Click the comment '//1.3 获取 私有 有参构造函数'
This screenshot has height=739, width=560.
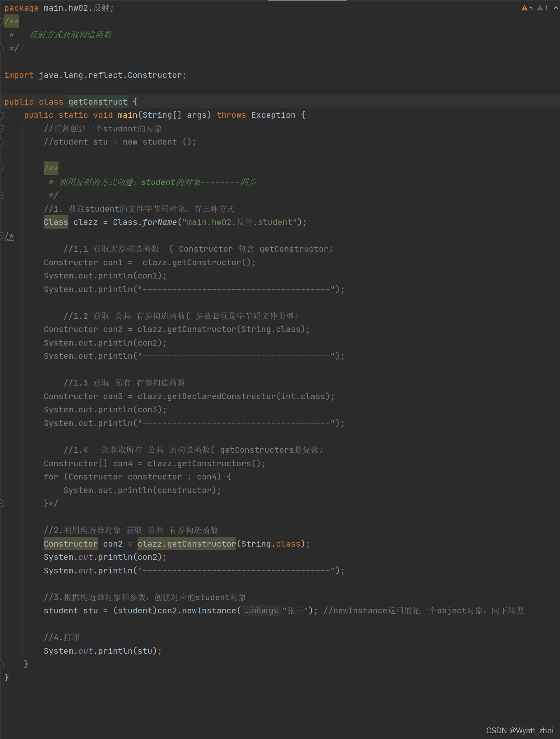[x=124, y=383]
